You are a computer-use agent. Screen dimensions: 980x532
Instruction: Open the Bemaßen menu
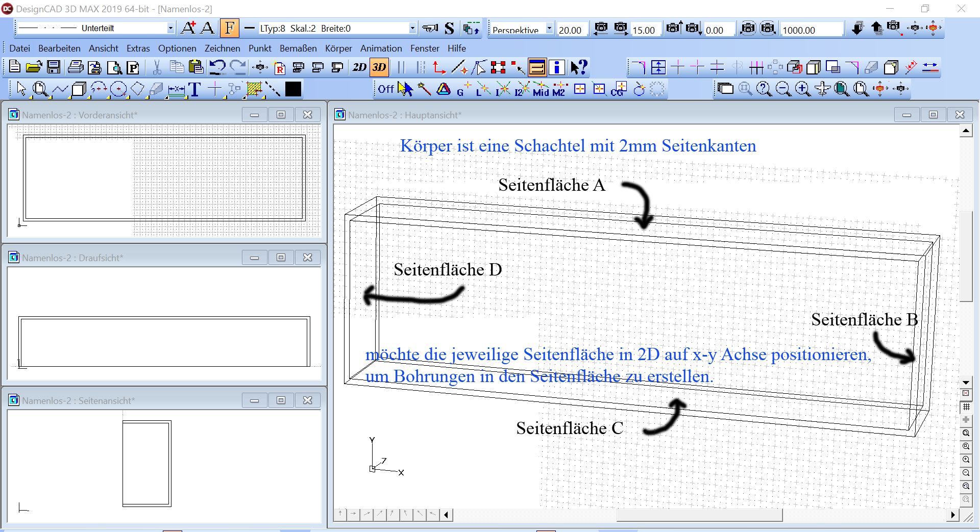coord(298,48)
